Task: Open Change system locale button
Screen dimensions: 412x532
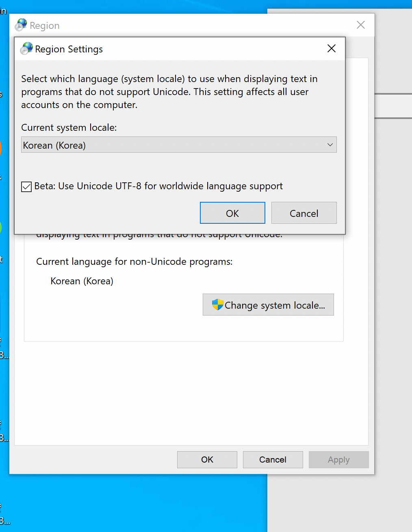Action: [x=268, y=305]
